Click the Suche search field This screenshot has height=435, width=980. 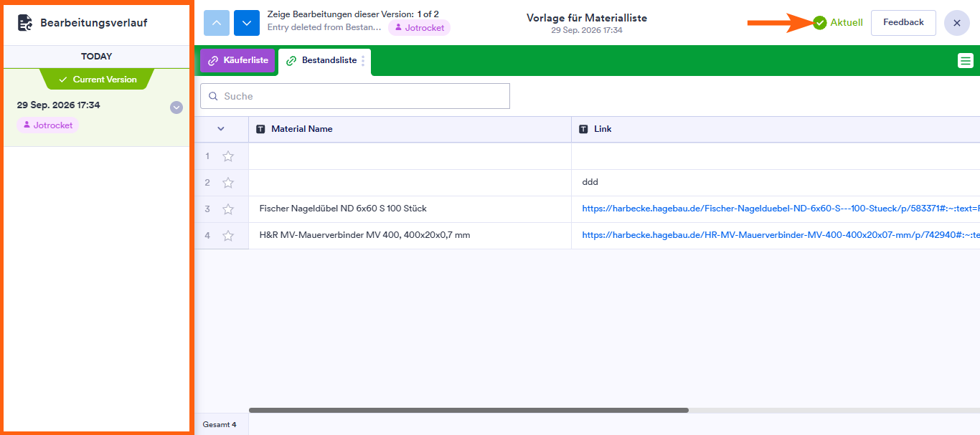click(355, 96)
